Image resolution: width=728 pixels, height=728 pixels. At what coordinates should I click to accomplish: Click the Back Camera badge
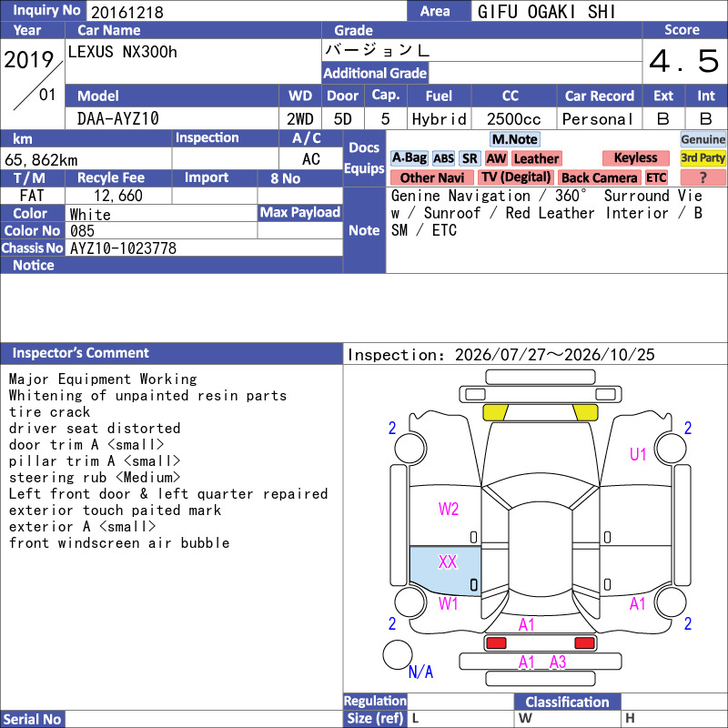[599, 177]
